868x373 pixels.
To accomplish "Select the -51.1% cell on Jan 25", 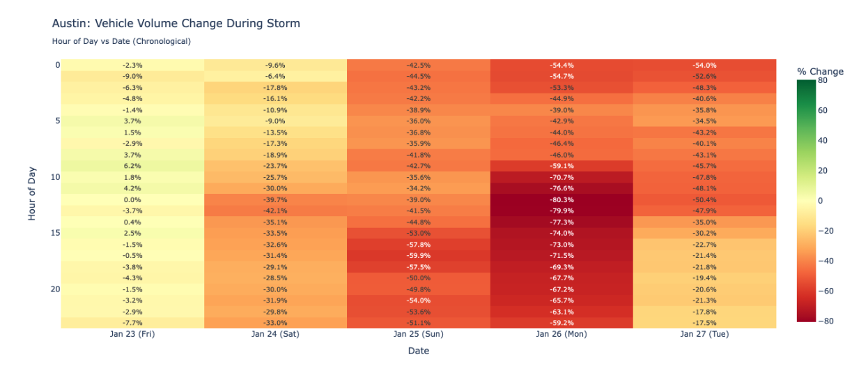I will 418,323.
